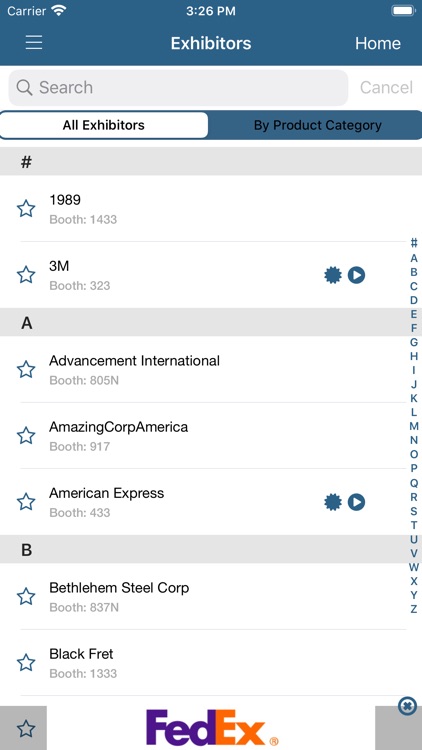422x750 pixels.
Task: Toggle favorite star for AmazingCorpAmerica
Action: (x=26, y=436)
